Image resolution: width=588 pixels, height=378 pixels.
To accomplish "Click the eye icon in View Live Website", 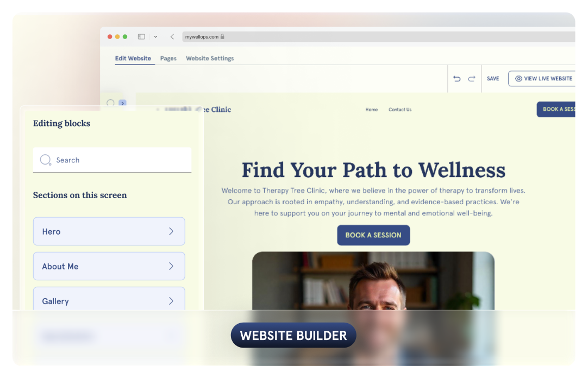I will [518, 79].
